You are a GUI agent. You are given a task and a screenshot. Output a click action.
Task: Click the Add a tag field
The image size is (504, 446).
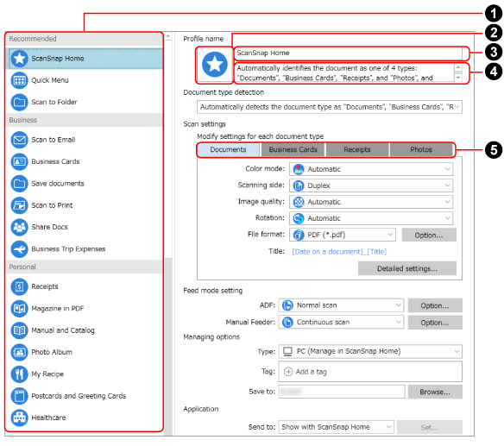click(x=370, y=372)
